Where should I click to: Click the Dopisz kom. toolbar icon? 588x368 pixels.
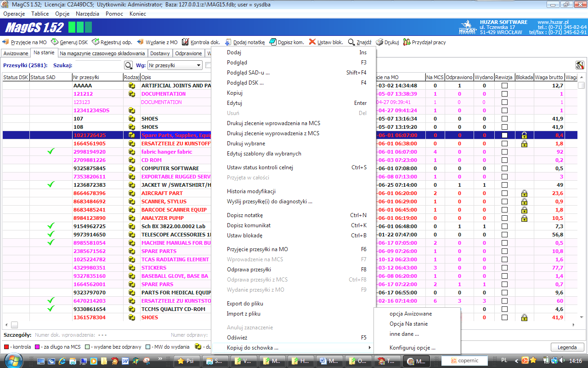coord(273,42)
